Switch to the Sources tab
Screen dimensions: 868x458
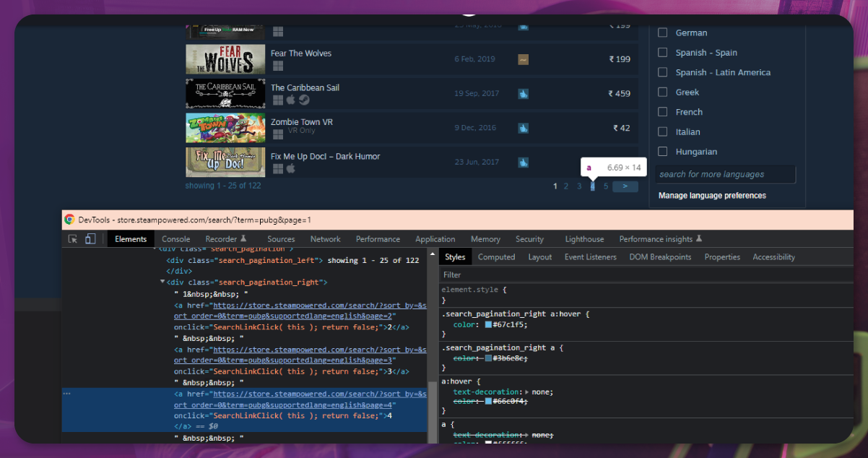pos(281,239)
